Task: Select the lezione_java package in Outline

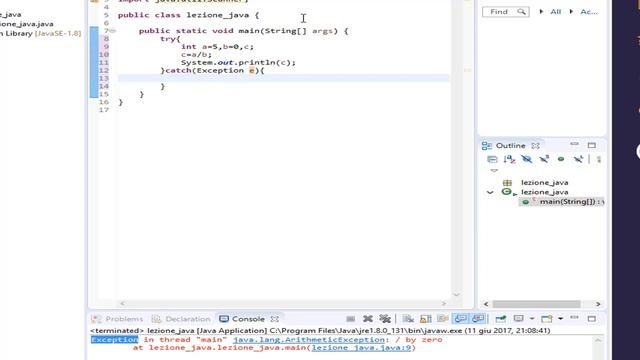Action: coord(544,182)
